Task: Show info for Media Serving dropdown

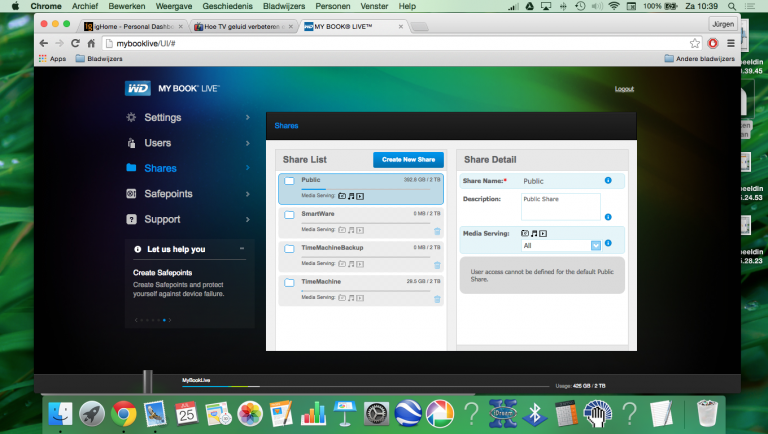Action: coord(608,243)
